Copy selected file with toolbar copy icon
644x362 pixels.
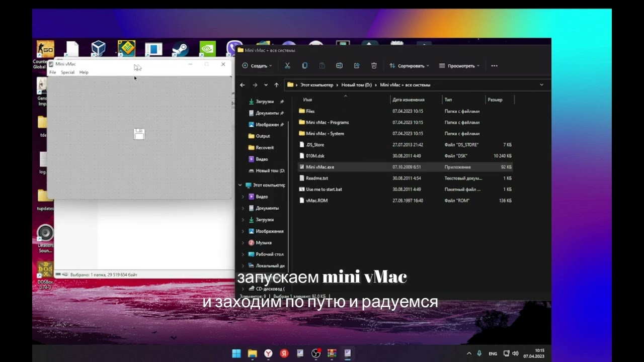pos(304,66)
